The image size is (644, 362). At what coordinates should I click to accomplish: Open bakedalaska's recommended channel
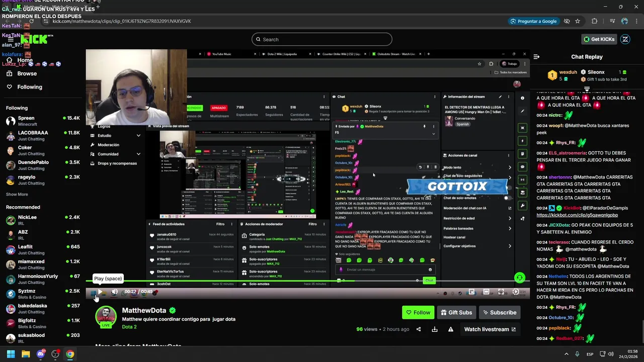pos(42,309)
